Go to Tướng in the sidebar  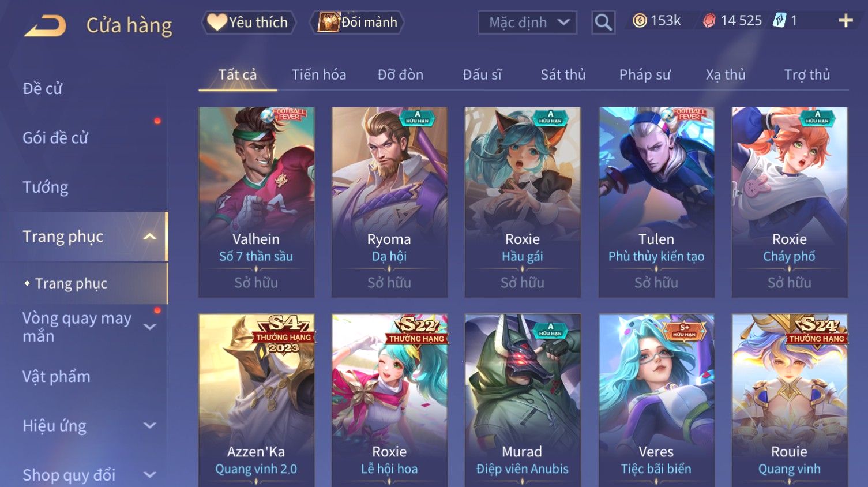click(x=46, y=187)
